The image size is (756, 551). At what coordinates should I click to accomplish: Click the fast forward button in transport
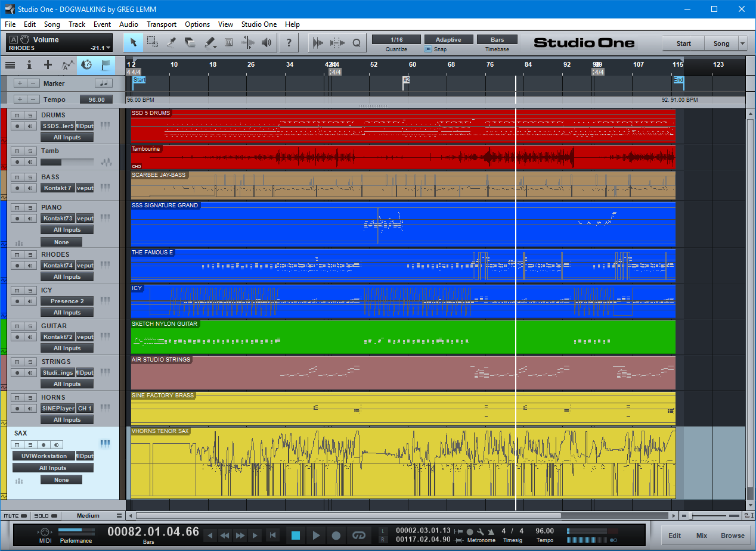click(240, 536)
